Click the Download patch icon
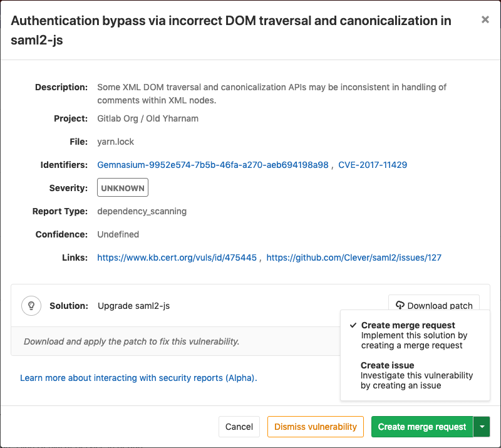Viewport: 501px width, 448px height. (x=400, y=306)
